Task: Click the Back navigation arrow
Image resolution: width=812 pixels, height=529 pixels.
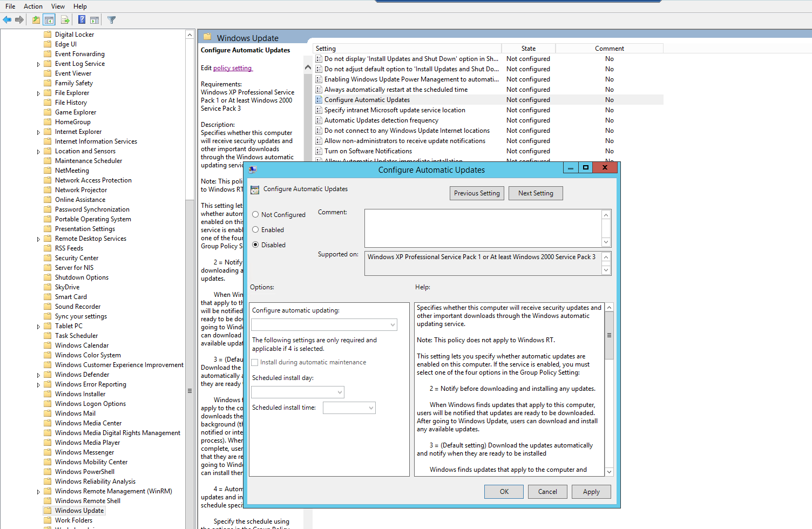Action: 7,19
